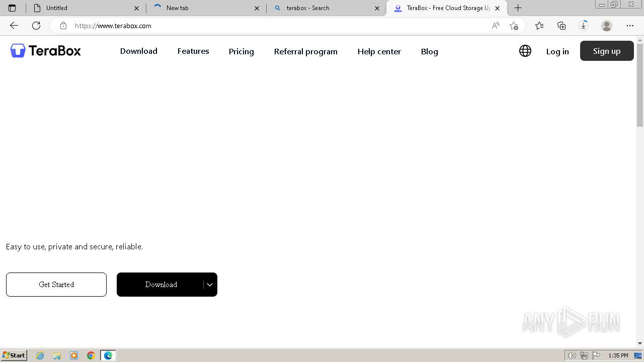Open Referral program link
The height and width of the screenshot is (362, 644).
[306, 51]
